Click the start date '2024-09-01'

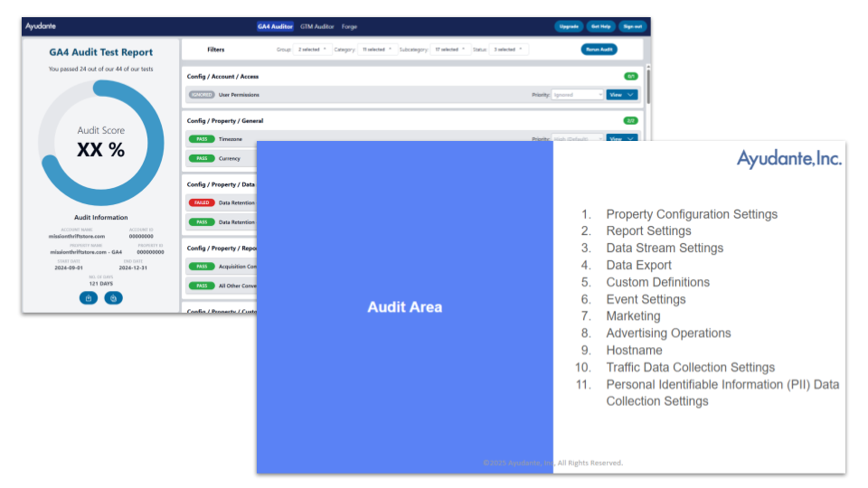69,267
